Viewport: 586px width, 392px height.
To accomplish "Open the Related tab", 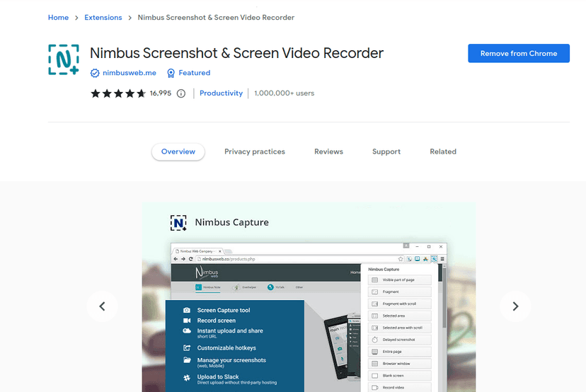I will (x=443, y=151).
